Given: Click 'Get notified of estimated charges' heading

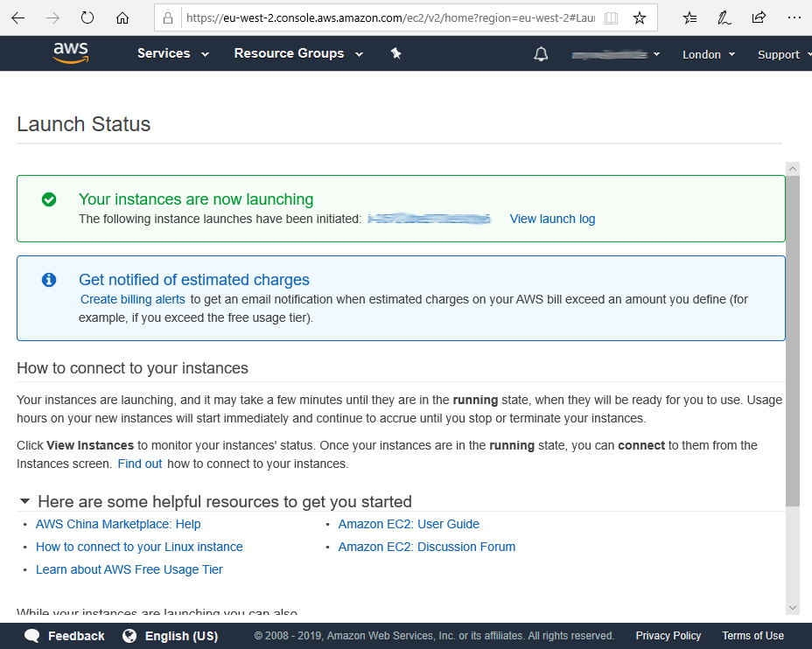Looking at the screenshot, I should pyautogui.click(x=193, y=280).
